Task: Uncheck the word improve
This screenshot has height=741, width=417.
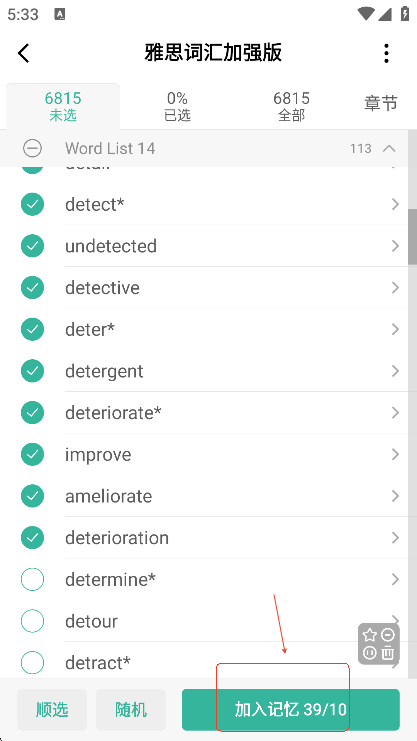Action: 32,454
